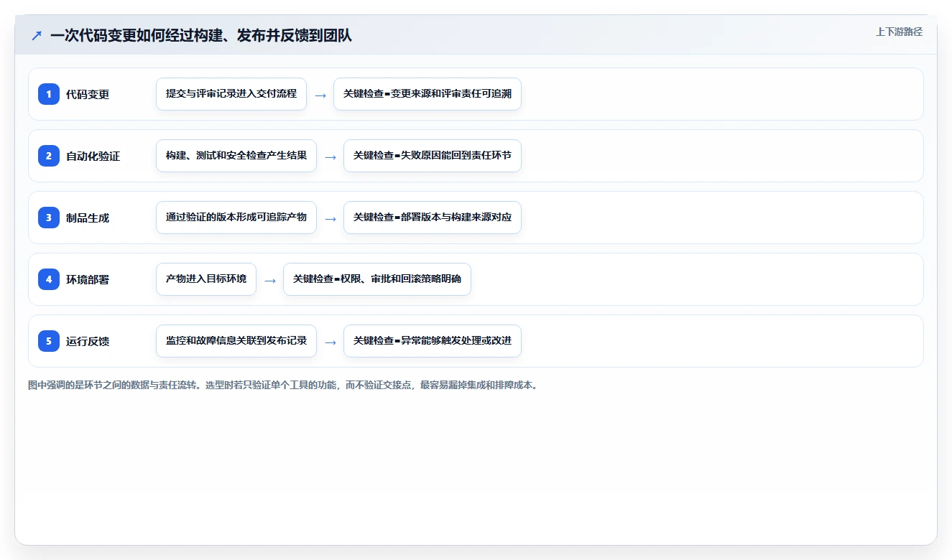Click the 代码变更 step label
952x560 pixels.
pyautogui.click(x=88, y=94)
